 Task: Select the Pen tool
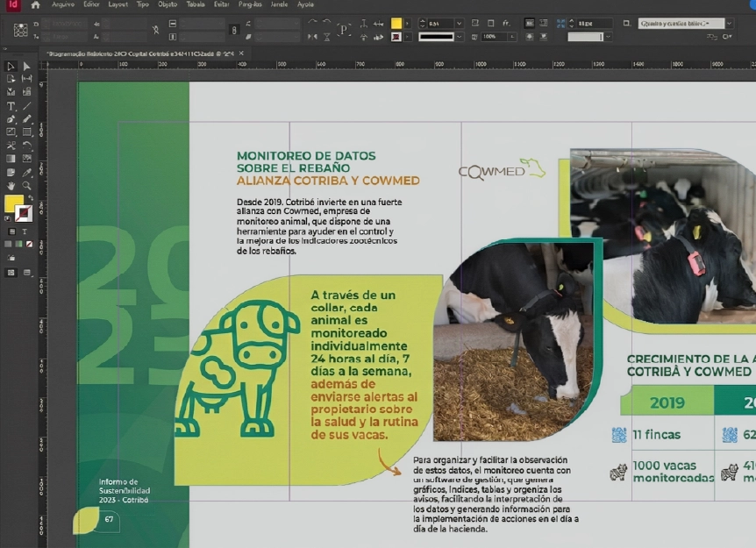(11, 118)
